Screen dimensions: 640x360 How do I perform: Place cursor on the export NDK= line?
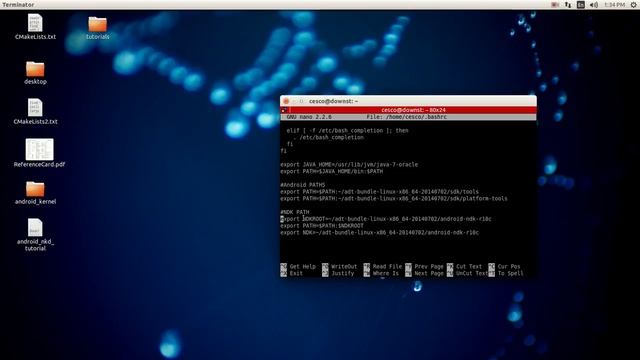point(379,233)
